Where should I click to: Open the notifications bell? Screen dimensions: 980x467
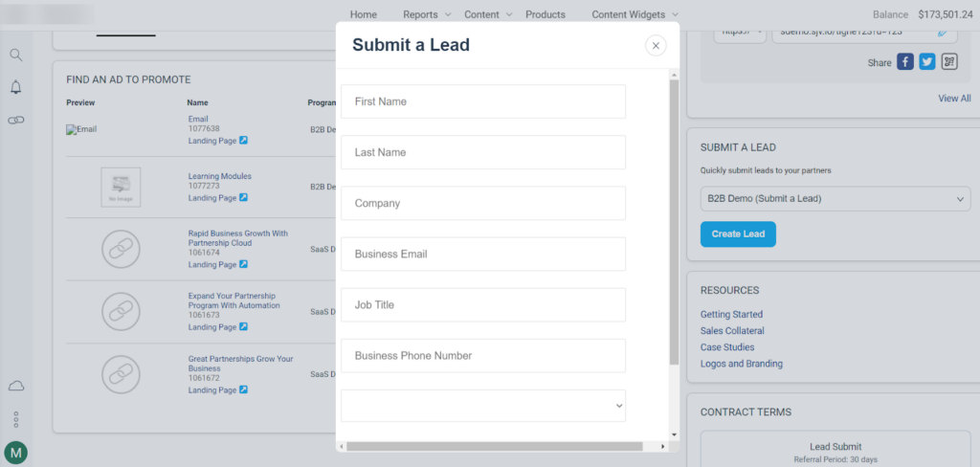click(x=16, y=87)
